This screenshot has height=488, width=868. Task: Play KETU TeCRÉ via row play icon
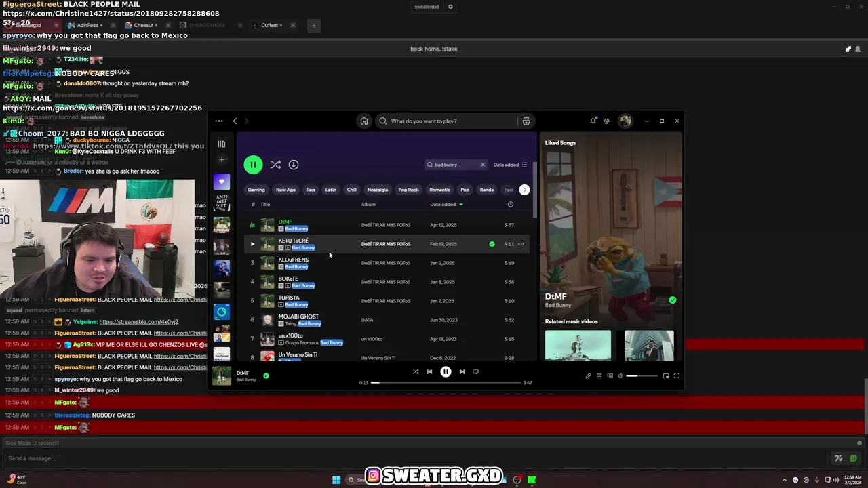coord(252,244)
